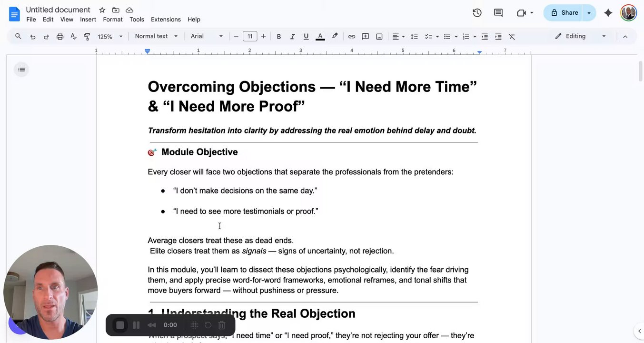Open the Extensions menu

click(166, 20)
